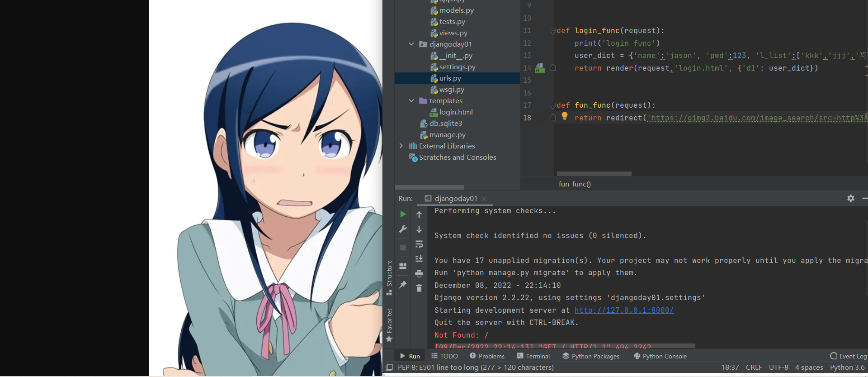Select the db.sqlite3 database file icon

click(x=424, y=124)
